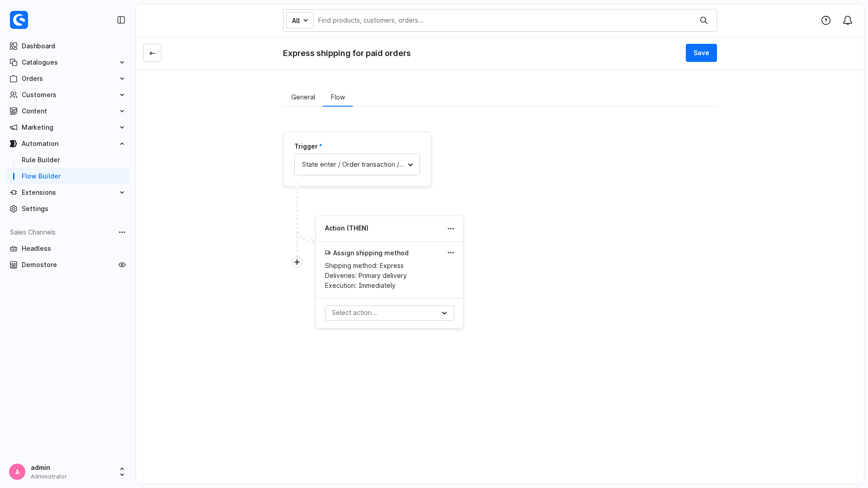
Task: Click the 'Deliveries: Primary delivery' text
Action: click(x=366, y=276)
